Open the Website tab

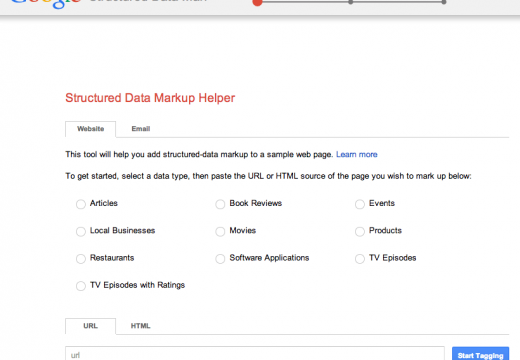coord(91,129)
